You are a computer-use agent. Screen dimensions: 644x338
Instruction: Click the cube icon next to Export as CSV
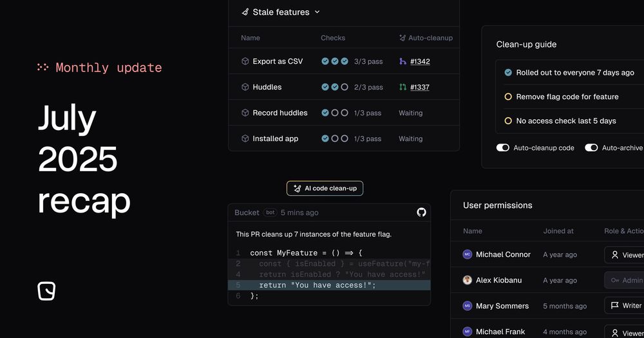(x=245, y=61)
